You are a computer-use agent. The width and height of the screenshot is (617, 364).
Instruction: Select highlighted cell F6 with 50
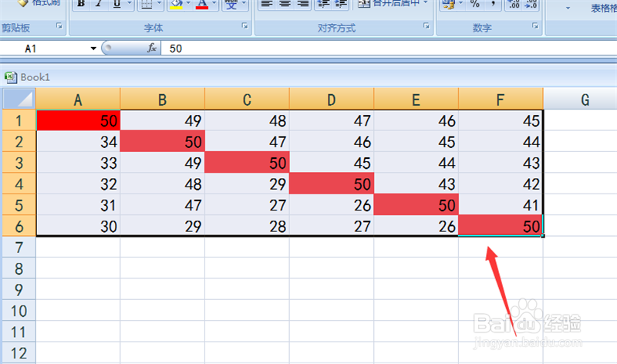501,226
